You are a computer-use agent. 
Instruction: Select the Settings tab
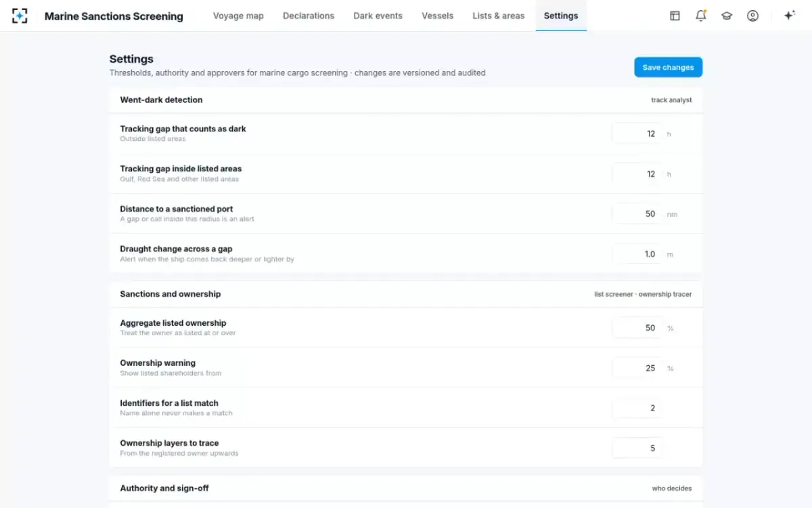click(561, 16)
